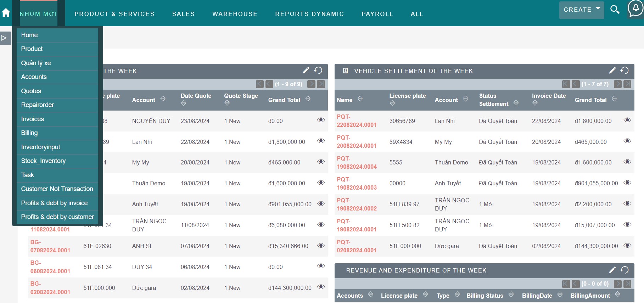Select Invoices from the menu
The image size is (644, 303).
[57, 119]
